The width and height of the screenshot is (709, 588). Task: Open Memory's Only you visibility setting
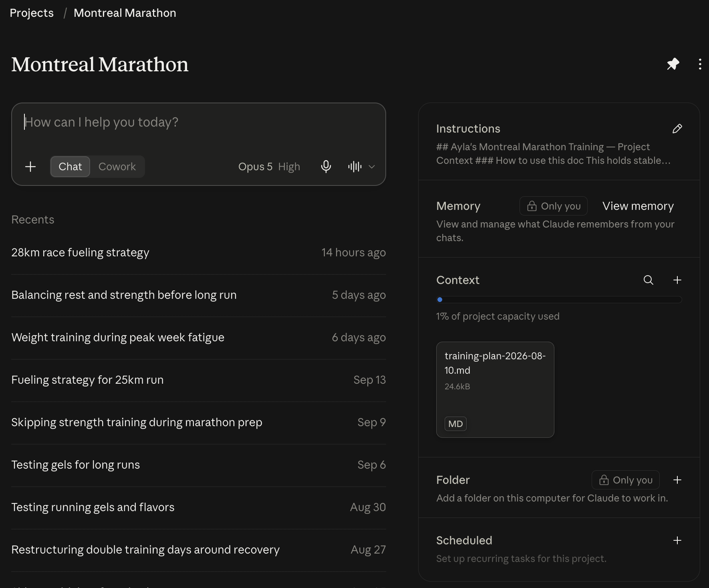click(553, 206)
